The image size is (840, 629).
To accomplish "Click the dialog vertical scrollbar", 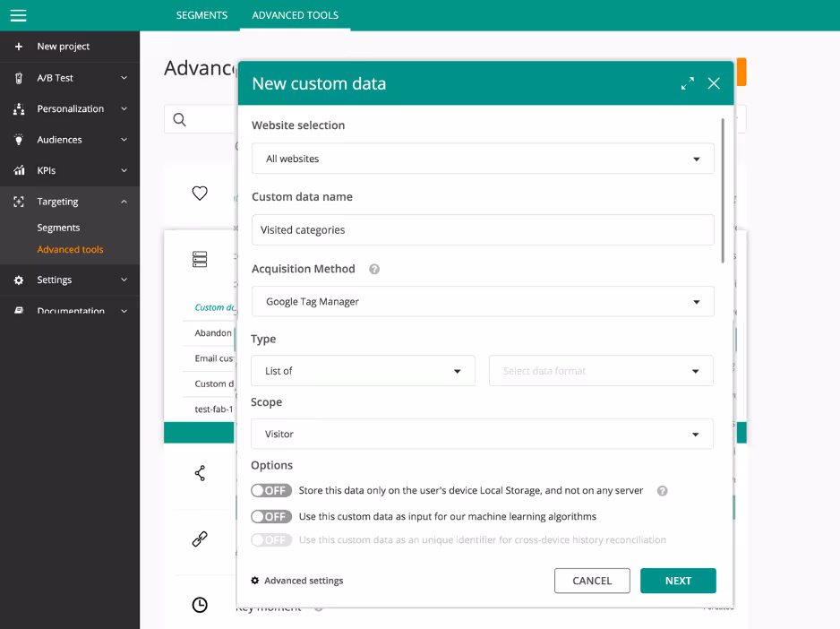I will coord(723,191).
